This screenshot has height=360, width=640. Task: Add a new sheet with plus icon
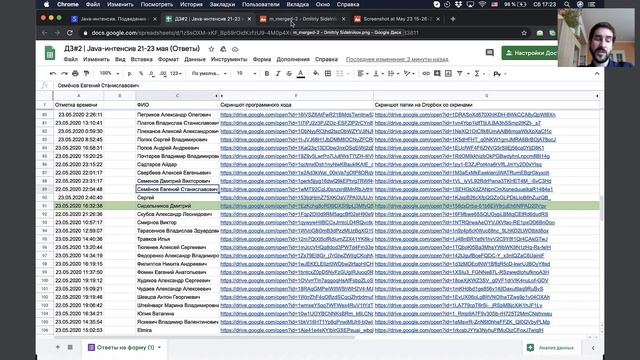tap(58, 347)
